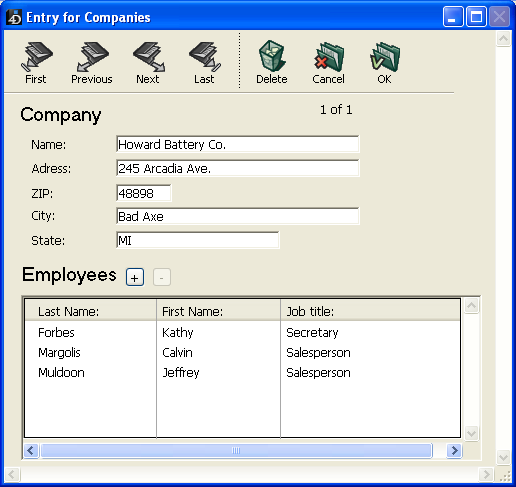Add an employee with plus button

pyautogui.click(x=135, y=277)
